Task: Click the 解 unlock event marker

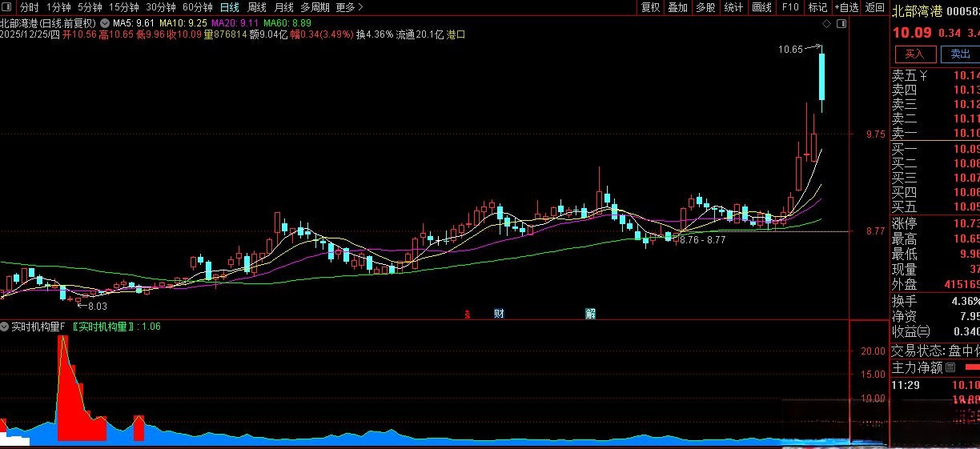Action: pyautogui.click(x=590, y=313)
